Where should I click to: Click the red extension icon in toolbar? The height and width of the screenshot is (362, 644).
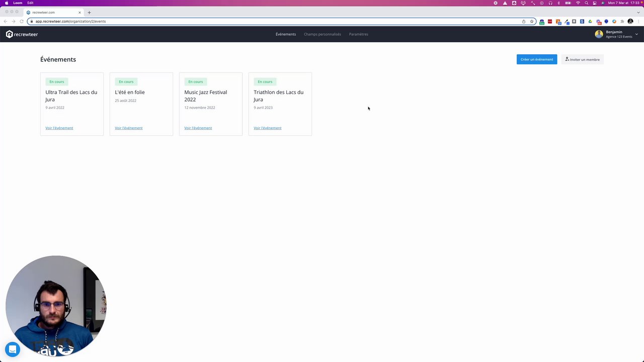(550, 21)
